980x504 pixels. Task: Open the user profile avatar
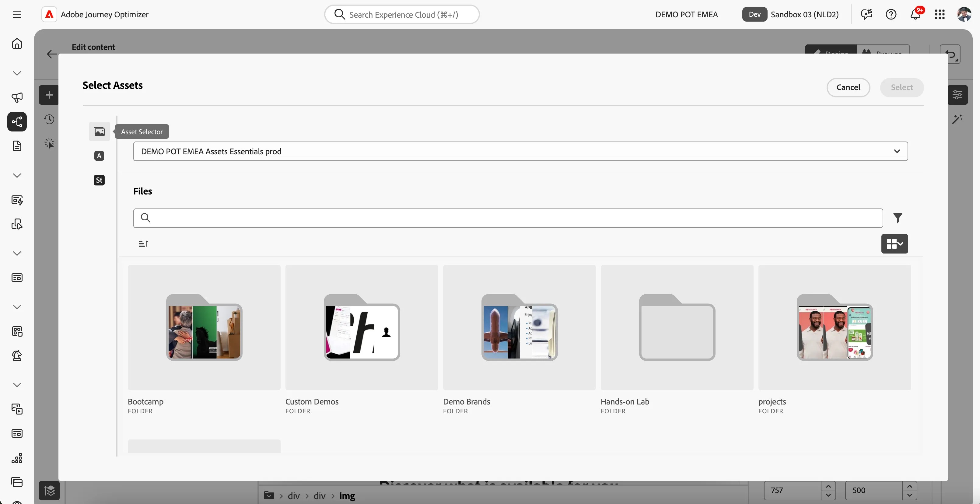tap(964, 14)
